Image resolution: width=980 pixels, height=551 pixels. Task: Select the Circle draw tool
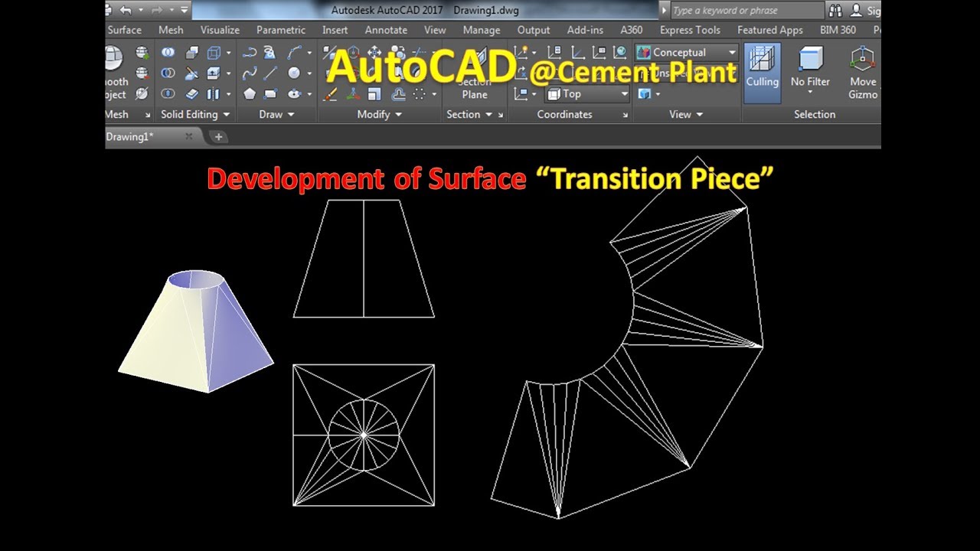[294, 73]
